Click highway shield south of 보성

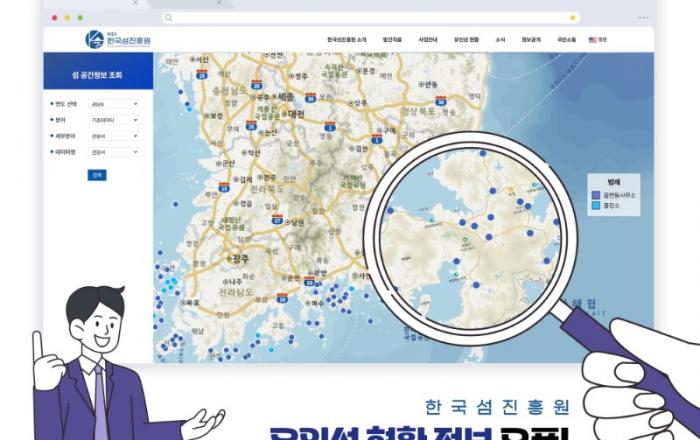pos(282,298)
